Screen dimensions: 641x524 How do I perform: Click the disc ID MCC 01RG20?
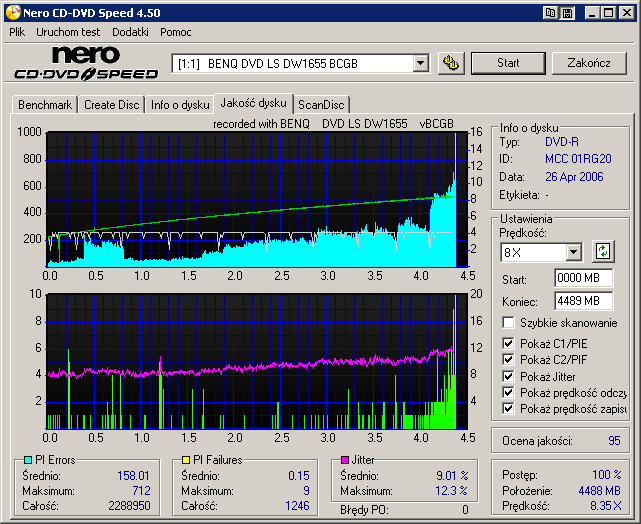(578, 159)
